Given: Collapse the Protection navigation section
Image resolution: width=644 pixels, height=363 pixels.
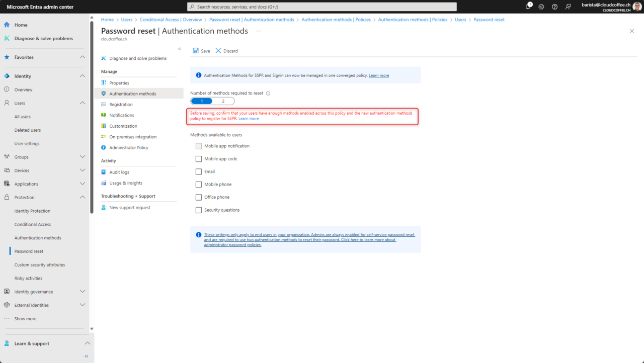Looking at the screenshot, I should tap(82, 197).
